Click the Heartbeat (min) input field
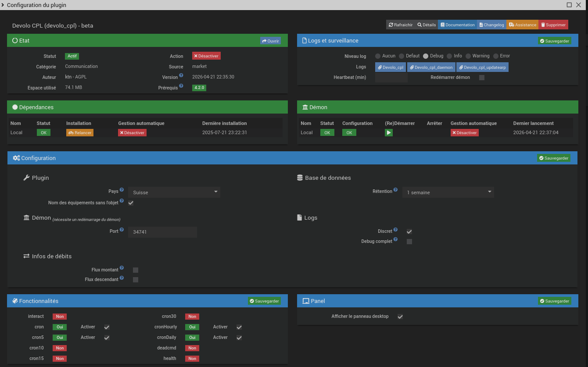This screenshot has width=588, height=367. (391, 78)
